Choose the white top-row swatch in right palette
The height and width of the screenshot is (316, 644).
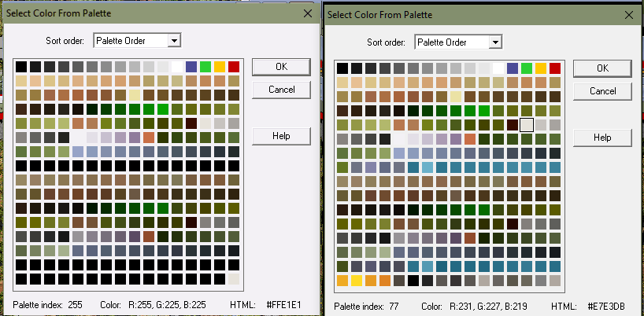pyautogui.click(x=498, y=68)
